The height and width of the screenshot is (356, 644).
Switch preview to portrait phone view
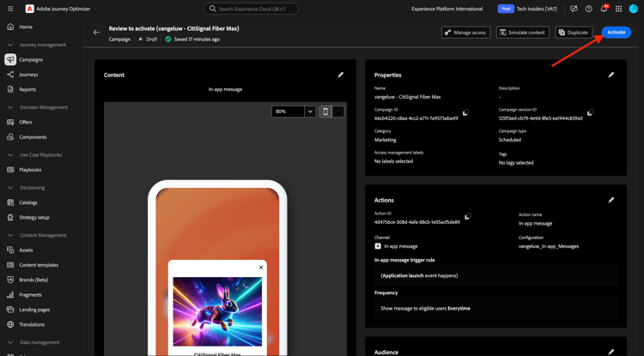pyautogui.click(x=325, y=112)
